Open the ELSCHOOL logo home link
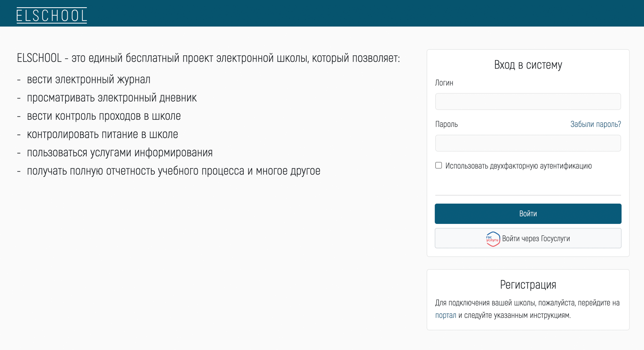Image resolution: width=644 pixels, height=350 pixels. [52, 15]
